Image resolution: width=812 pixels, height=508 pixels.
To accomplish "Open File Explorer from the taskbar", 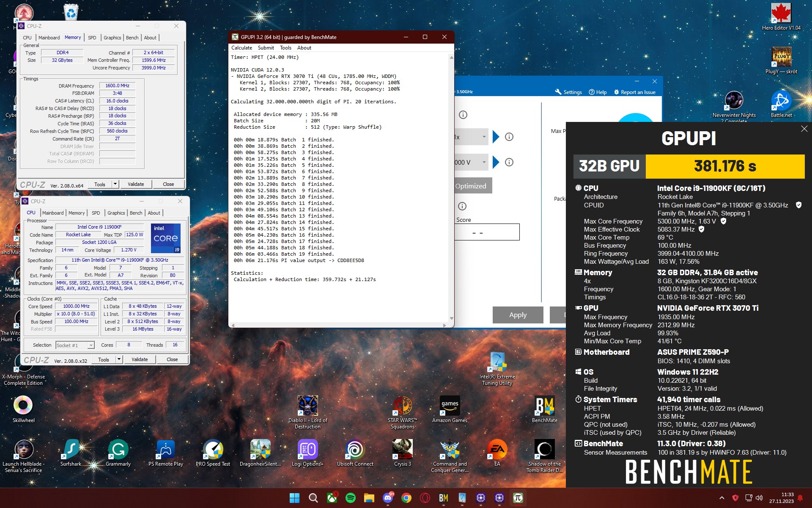I will [x=369, y=498].
